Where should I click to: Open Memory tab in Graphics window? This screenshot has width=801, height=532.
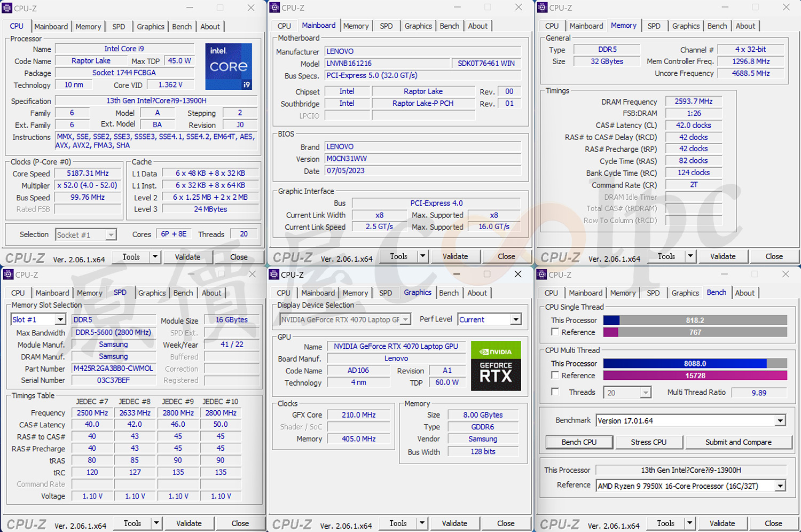[x=355, y=293]
